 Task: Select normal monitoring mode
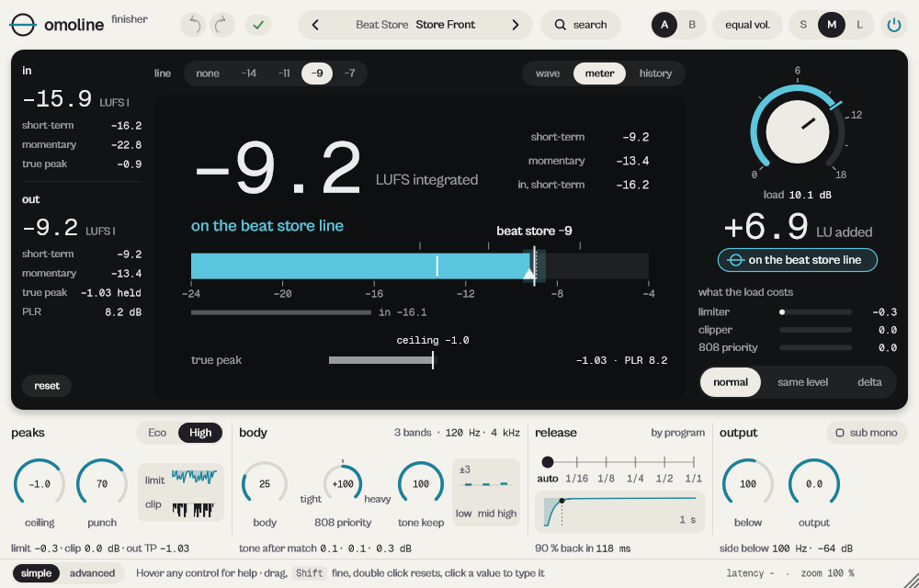point(731,382)
